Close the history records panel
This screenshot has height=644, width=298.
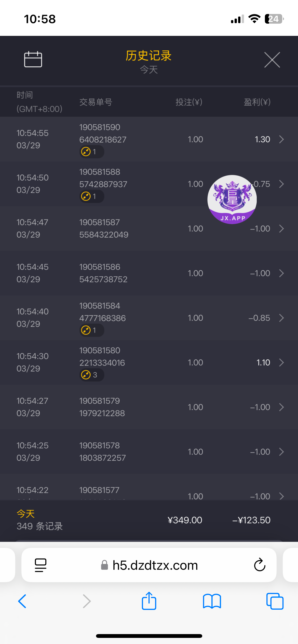pyautogui.click(x=272, y=60)
